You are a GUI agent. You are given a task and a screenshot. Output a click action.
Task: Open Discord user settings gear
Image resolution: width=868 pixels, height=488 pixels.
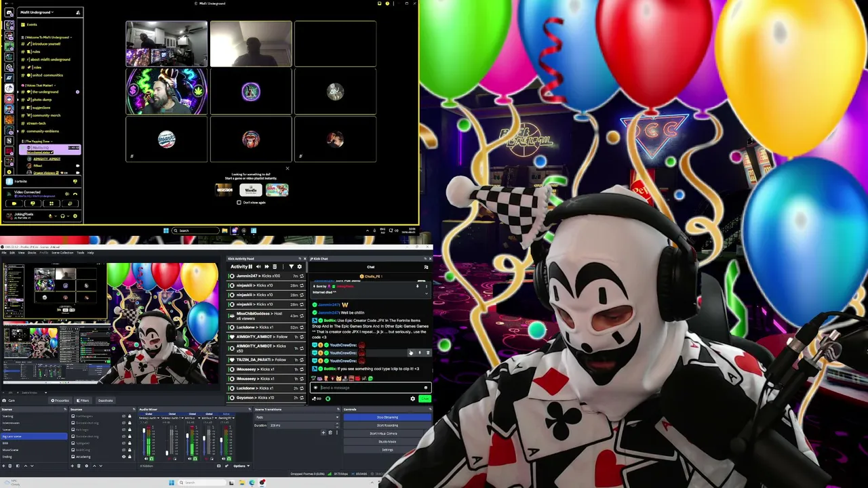click(75, 216)
